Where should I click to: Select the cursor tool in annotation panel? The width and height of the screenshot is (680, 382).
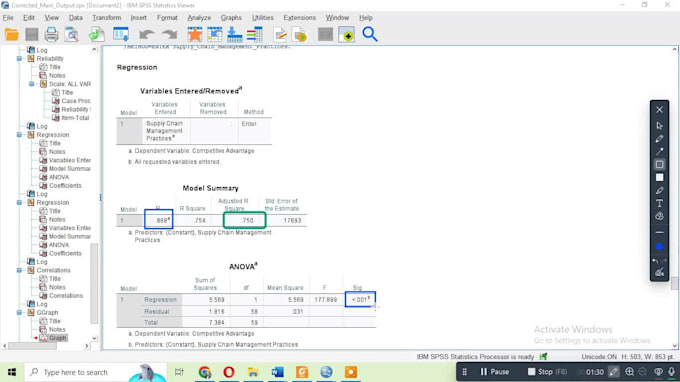(659, 126)
